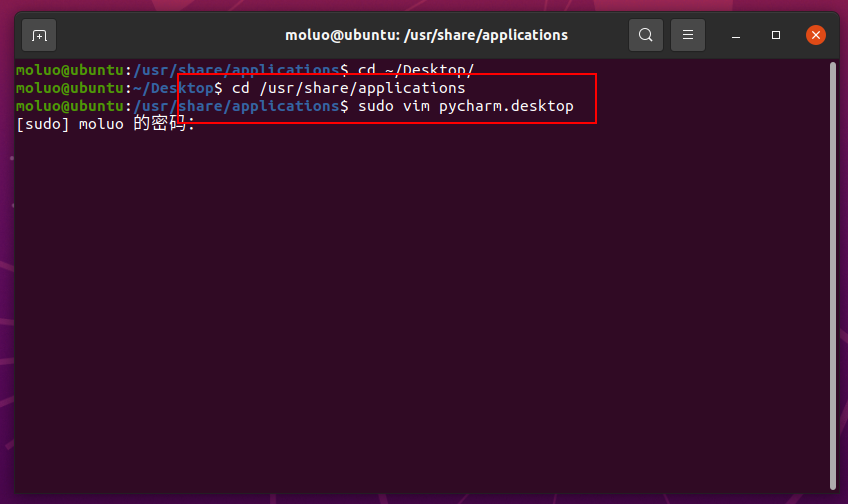Image resolution: width=848 pixels, height=504 pixels.
Task: Click the '~/Desktop' prompt path
Action: [x=173, y=88]
